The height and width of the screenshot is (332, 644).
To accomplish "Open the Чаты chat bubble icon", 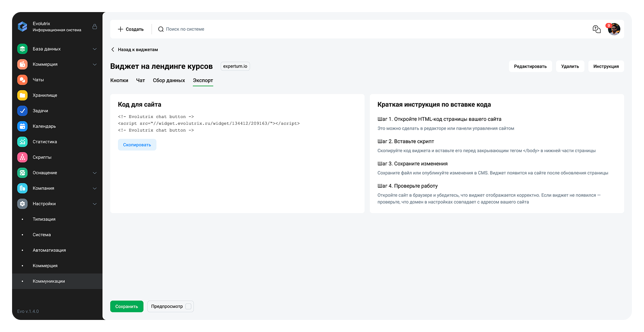I will tap(23, 80).
